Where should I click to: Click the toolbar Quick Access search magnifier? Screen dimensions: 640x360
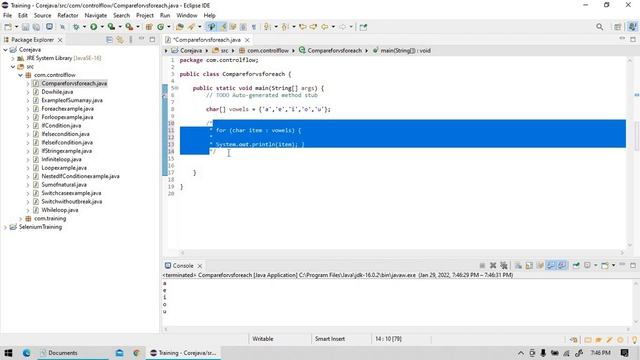pyautogui.click(x=599, y=27)
